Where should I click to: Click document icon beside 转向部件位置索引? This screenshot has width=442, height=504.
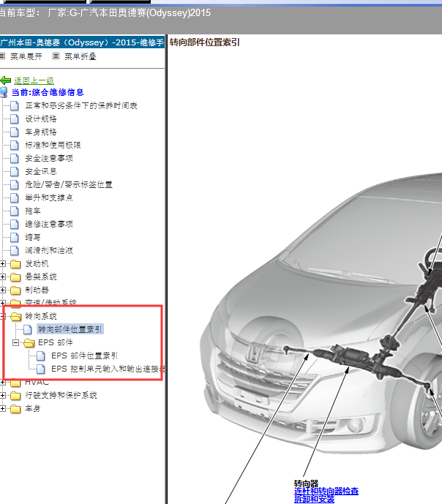pos(27,329)
